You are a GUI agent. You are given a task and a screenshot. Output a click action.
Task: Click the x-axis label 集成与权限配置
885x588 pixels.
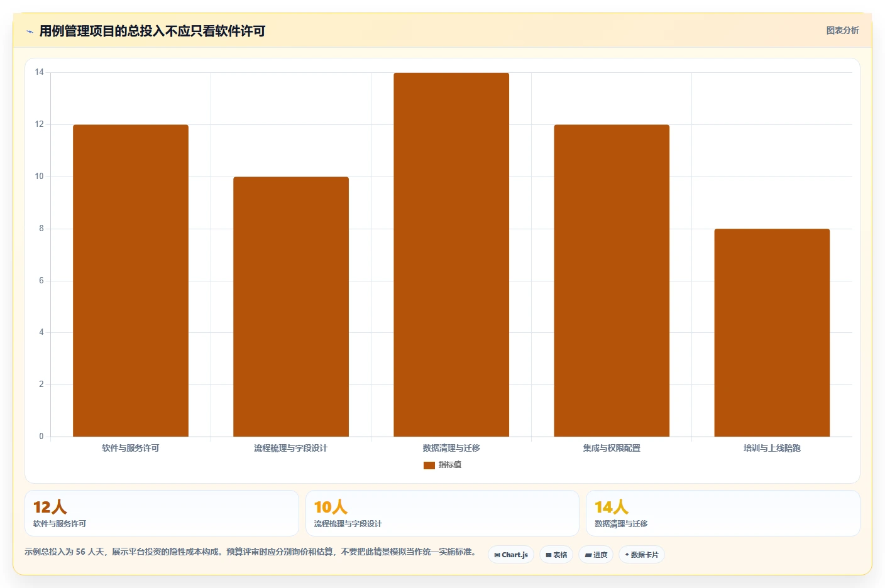(612, 448)
